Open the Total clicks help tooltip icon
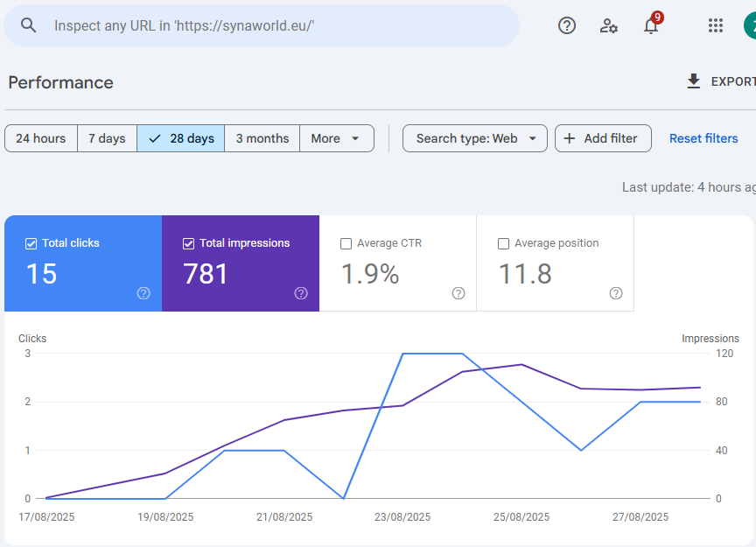 [143, 293]
